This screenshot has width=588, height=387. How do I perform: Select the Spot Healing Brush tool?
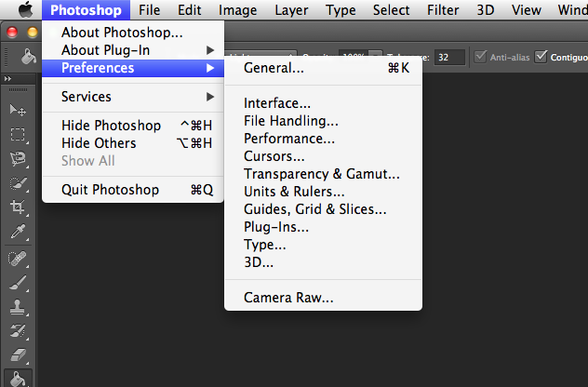pyautogui.click(x=18, y=259)
